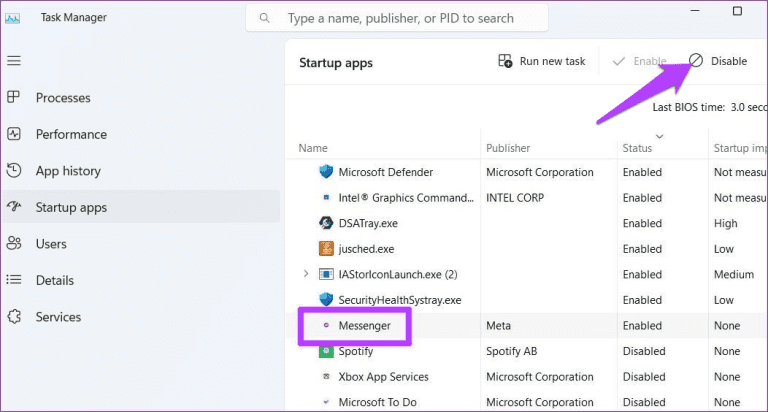This screenshot has width=768, height=412.
Task: Maximize the Task Manager window
Action: (737, 11)
